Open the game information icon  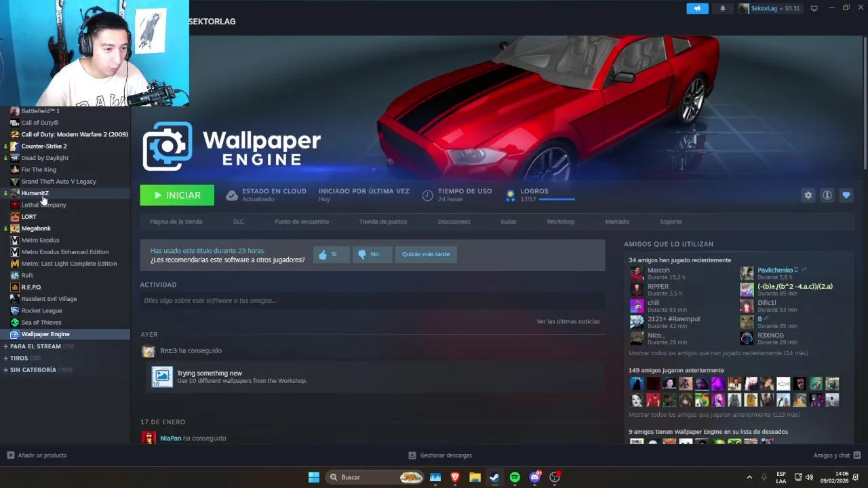point(827,195)
